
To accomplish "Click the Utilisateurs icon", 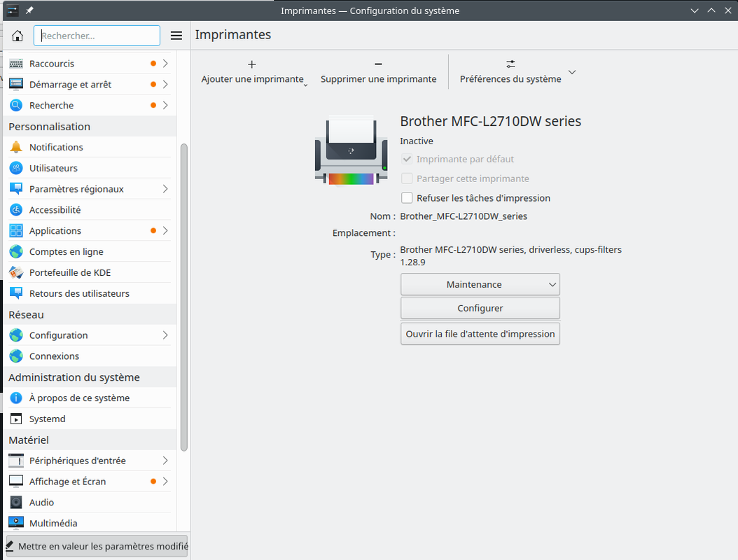I will pos(16,168).
